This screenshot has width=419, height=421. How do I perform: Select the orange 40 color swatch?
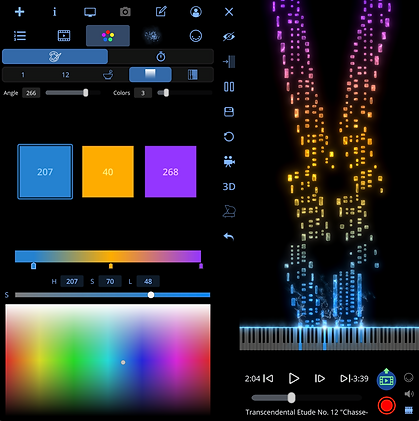coord(108,172)
